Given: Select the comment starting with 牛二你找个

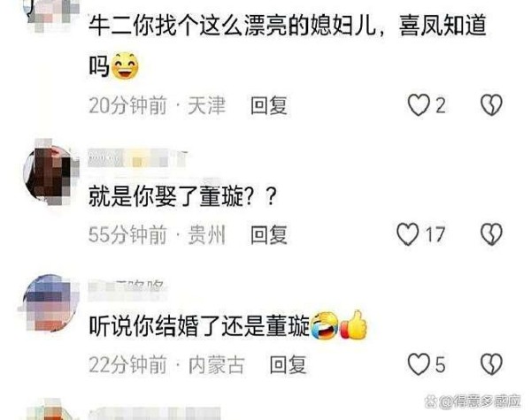Looking at the screenshot, I should [x=288, y=46].
